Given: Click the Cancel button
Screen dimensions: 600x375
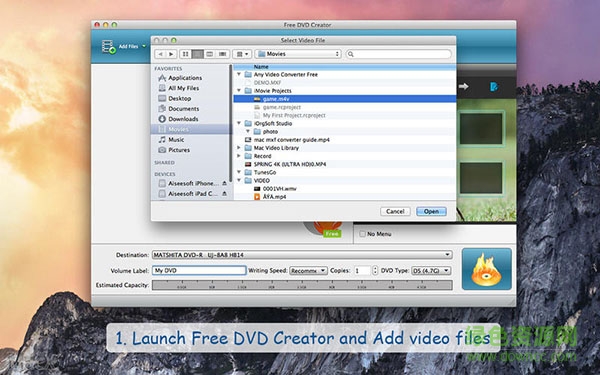Looking at the screenshot, I should [x=395, y=211].
